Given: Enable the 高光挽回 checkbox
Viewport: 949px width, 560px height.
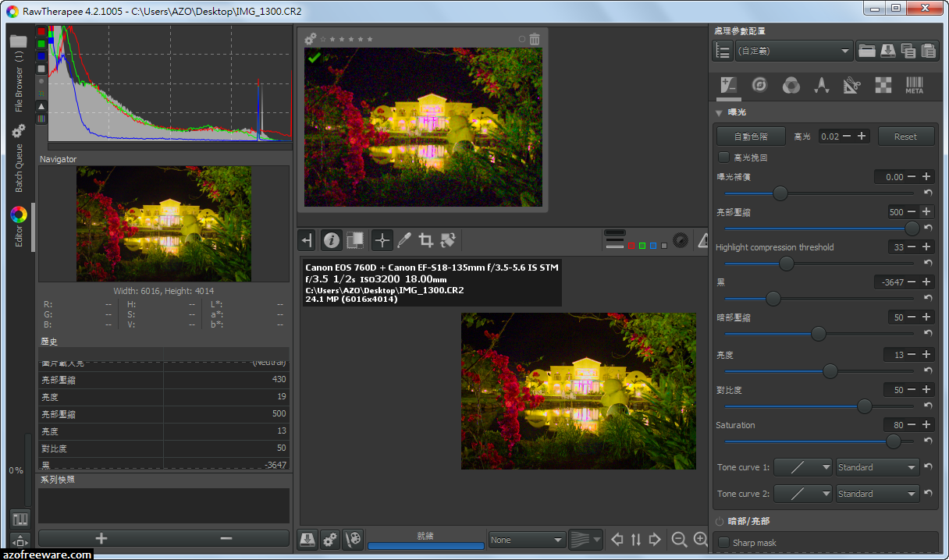Looking at the screenshot, I should click(x=723, y=158).
